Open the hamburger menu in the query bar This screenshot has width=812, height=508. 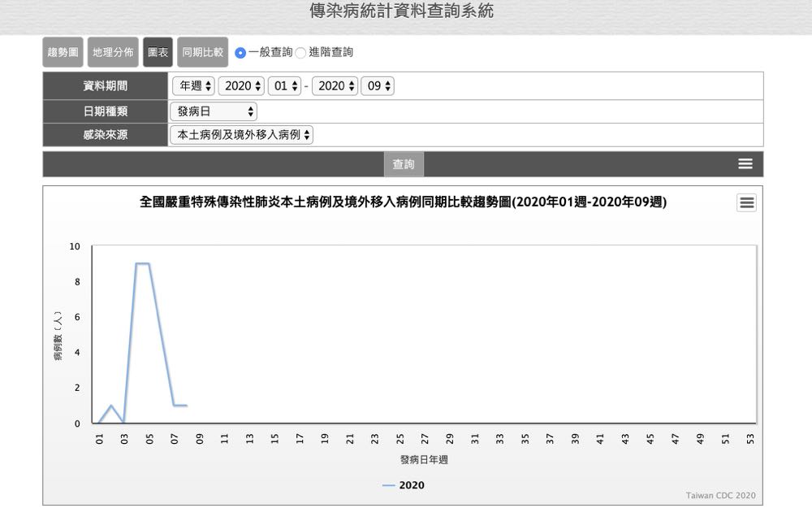click(745, 164)
